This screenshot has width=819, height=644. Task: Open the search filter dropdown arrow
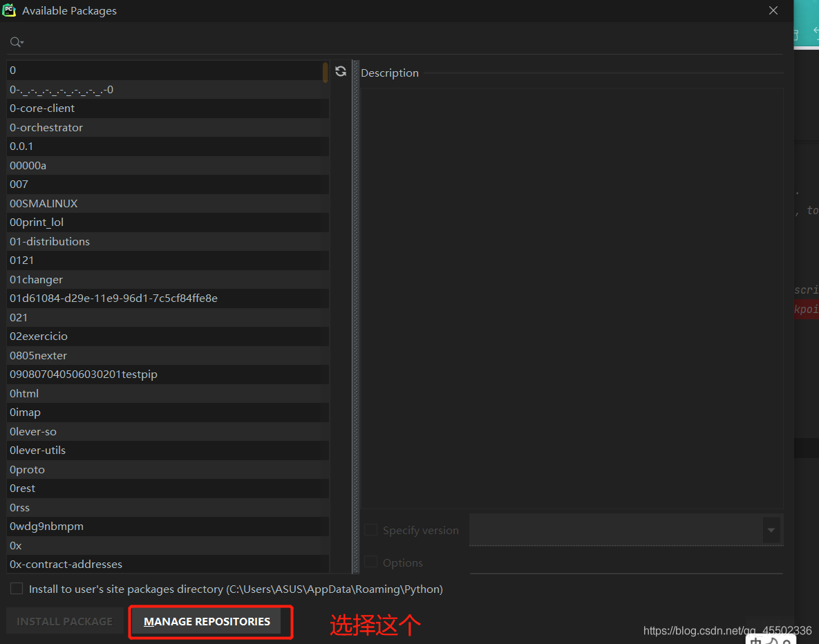click(x=21, y=44)
